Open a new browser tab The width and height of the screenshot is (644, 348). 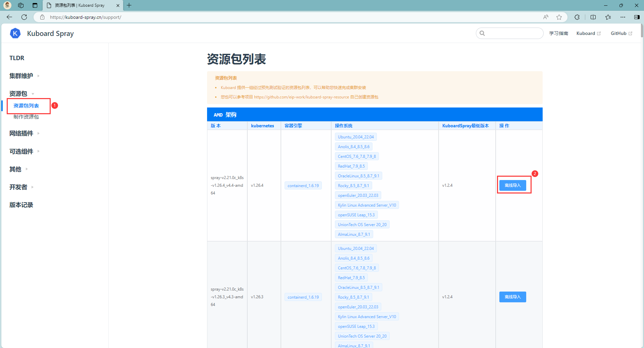point(129,5)
